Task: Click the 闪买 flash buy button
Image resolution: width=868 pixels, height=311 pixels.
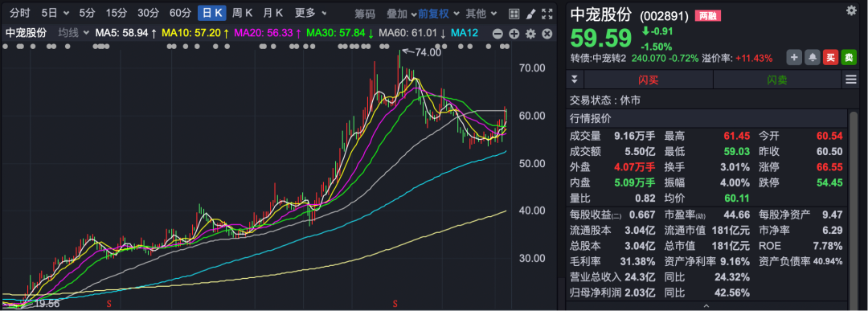Action: pos(649,80)
